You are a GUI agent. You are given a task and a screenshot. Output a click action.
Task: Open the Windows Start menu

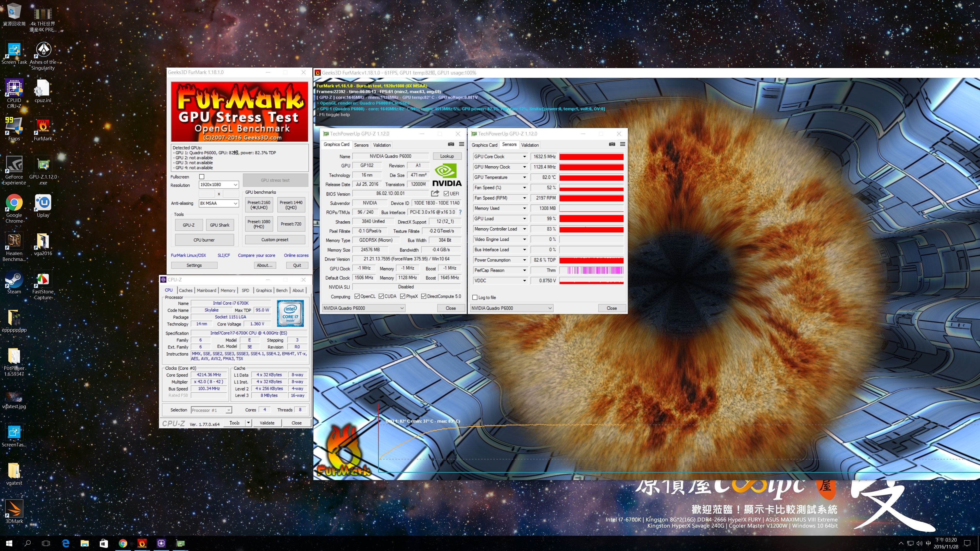click(9, 543)
